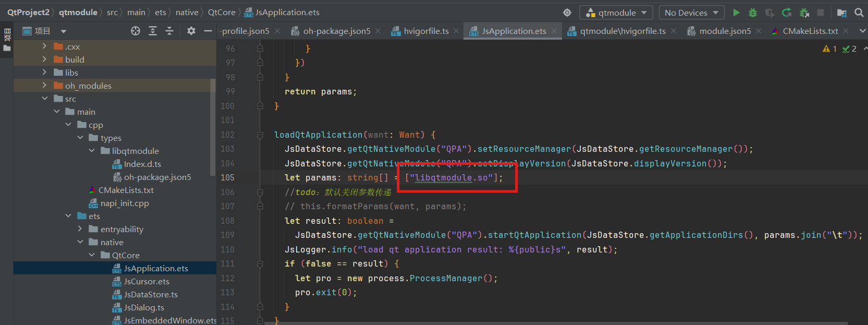Expand the oh_modules folder
The width and height of the screenshot is (868, 325).
pyautogui.click(x=44, y=86)
